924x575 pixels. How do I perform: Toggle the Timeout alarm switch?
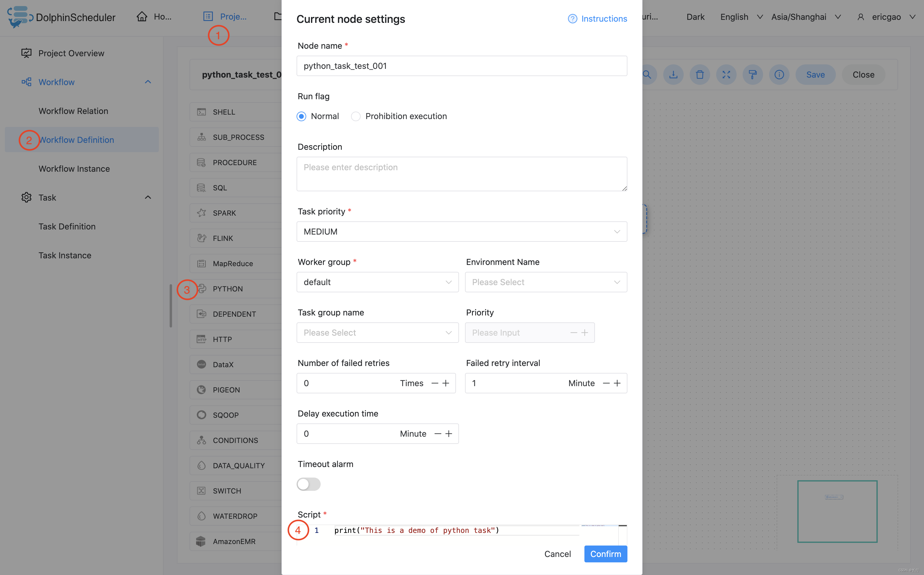coord(309,484)
